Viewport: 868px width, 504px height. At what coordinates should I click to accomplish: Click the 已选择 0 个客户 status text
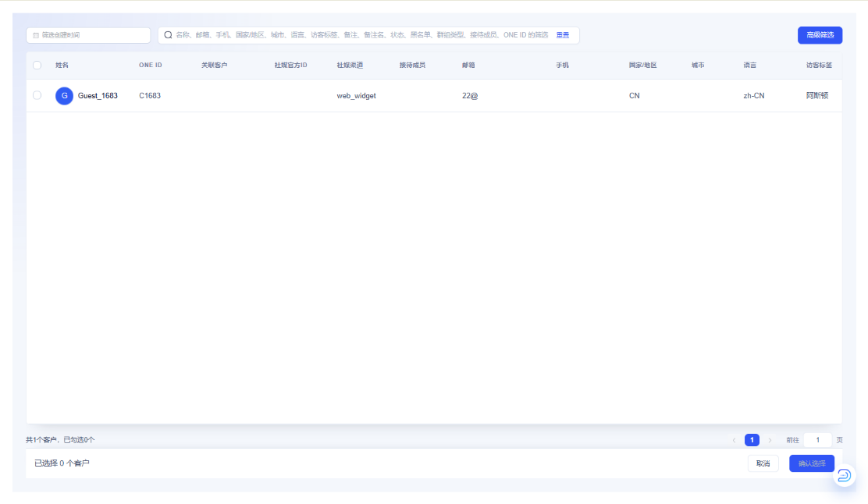(x=62, y=463)
